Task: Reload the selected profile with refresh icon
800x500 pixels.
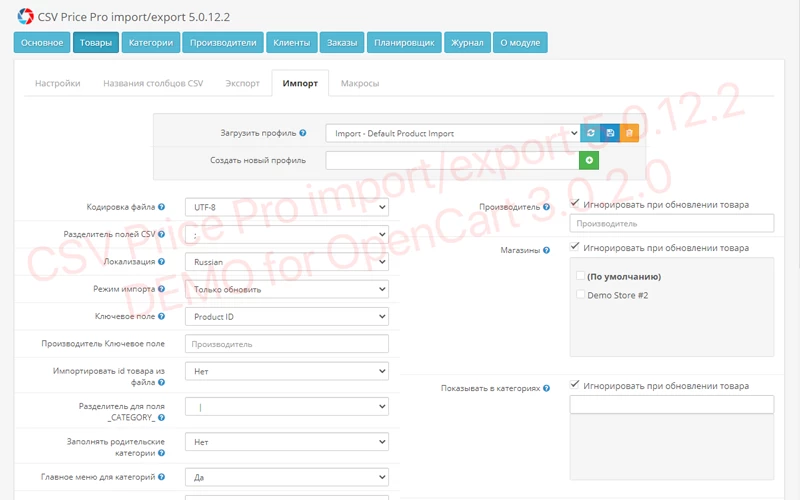Action: point(590,133)
